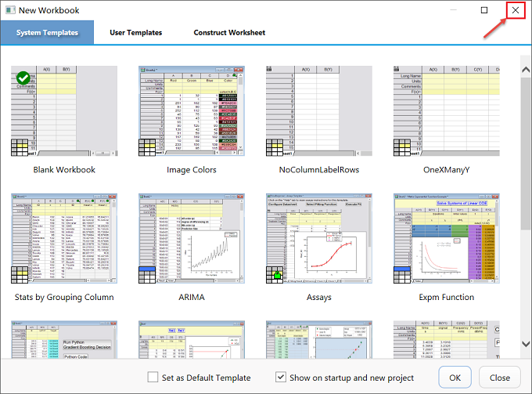Image resolution: width=532 pixels, height=394 pixels.
Task: Click the Stats by Grouping Column grid icon
Action: click(x=20, y=275)
